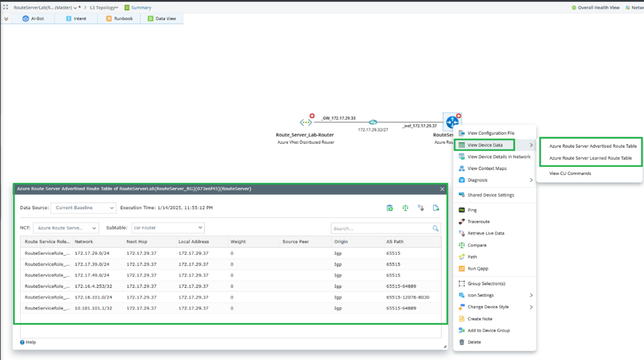Select View Configuration File from the context menu
The height and width of the screenshot is (360, 644).
[491, 133]
